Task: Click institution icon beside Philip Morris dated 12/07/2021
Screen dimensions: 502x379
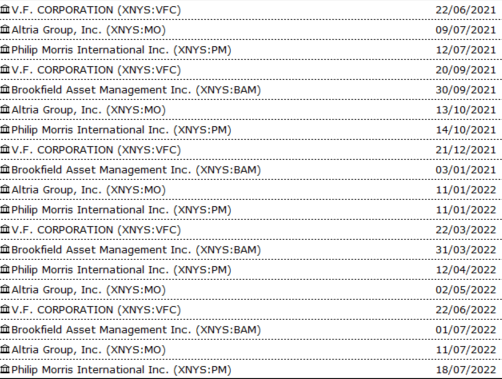Action: [x=5, y=49]
